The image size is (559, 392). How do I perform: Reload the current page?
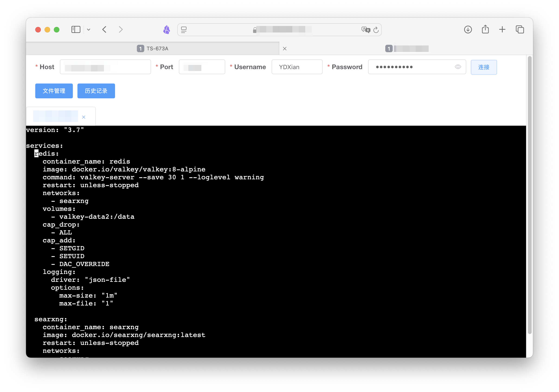click(376, 30)
